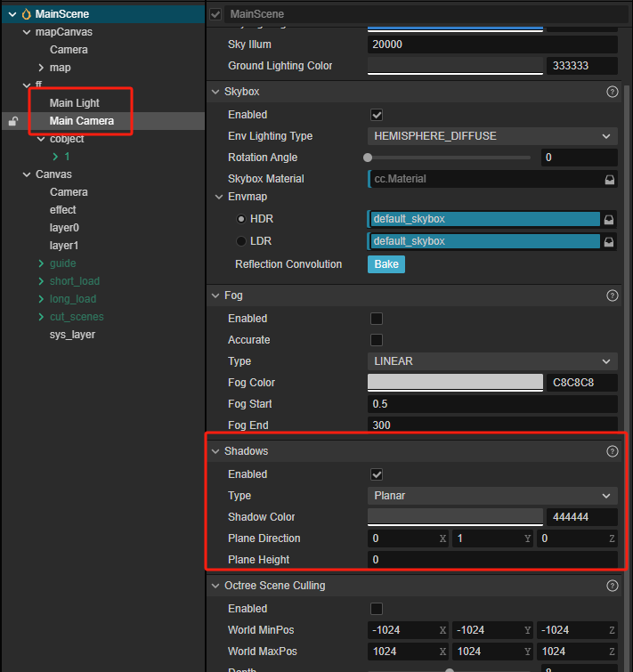
Task: Select the Main Light node
Action: [x=74, y=103]
